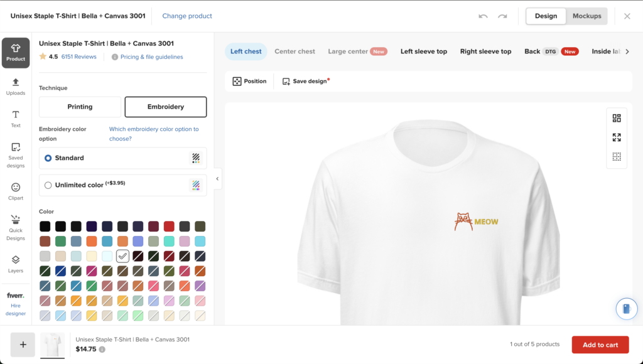643x364 pixels.
Task: Pick the turquoise shirt color swatch
Action: click(x=169, y=241)
